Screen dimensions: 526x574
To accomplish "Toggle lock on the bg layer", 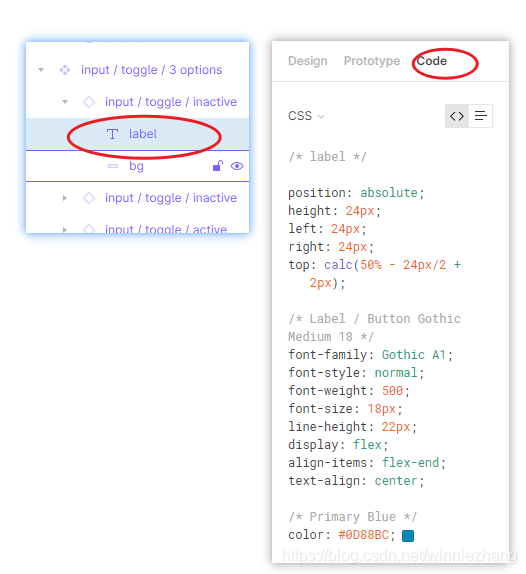I will [x=218, y=166].
